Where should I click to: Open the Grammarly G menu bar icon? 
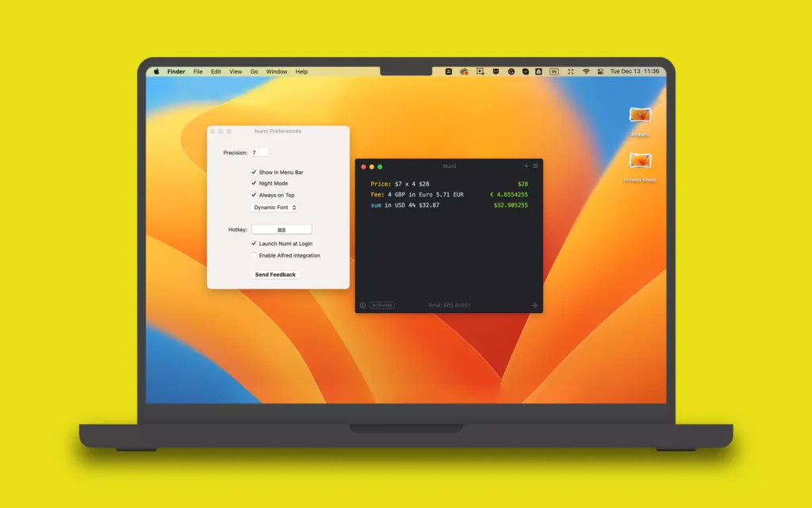click(511, 71)
